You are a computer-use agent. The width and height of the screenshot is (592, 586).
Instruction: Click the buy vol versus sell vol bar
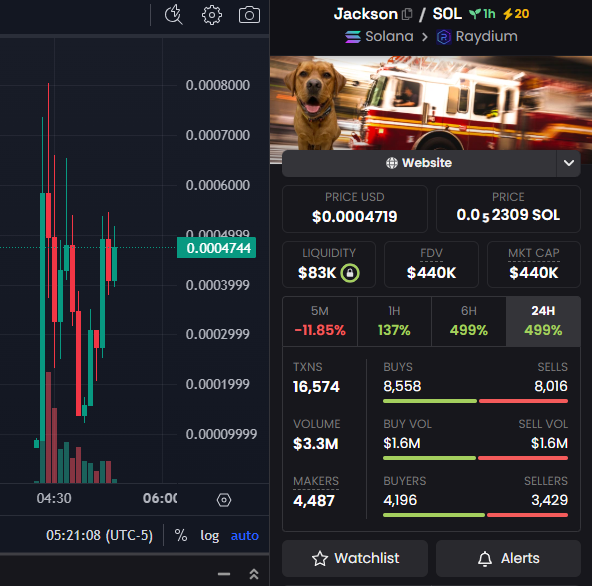[475, 458]
